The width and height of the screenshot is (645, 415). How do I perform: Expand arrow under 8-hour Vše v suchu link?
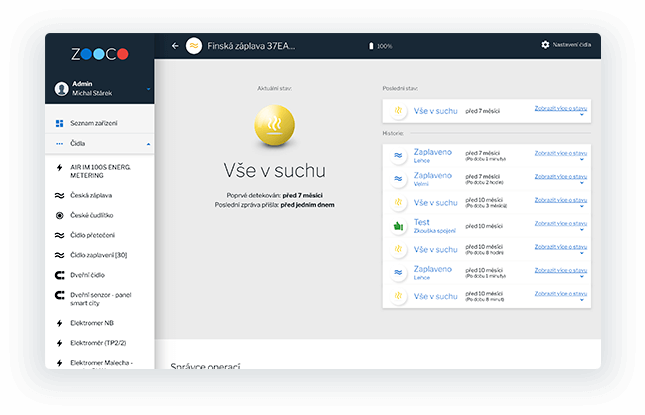(582, 253)
